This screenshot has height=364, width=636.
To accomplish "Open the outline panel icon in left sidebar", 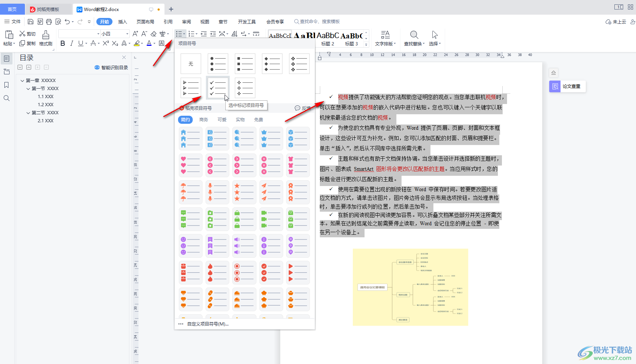I will pos(7,59).
